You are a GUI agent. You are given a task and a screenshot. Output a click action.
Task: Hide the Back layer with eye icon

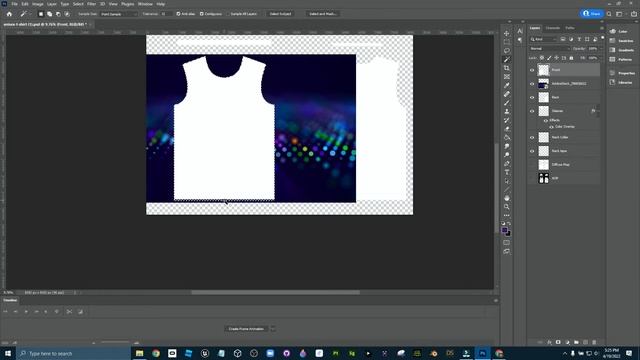532,98
